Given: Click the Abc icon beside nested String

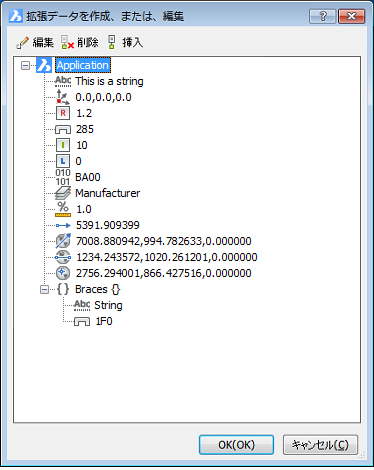Looking at the screenshot, I should (x=82, y=305).
